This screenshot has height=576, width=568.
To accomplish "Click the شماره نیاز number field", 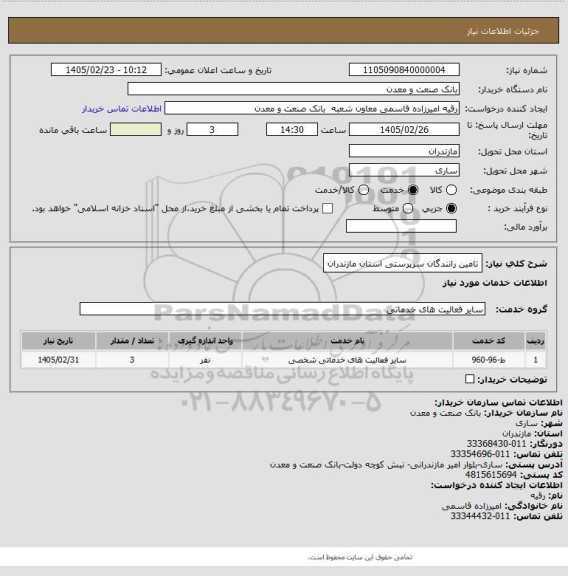I will click(404, 70).
